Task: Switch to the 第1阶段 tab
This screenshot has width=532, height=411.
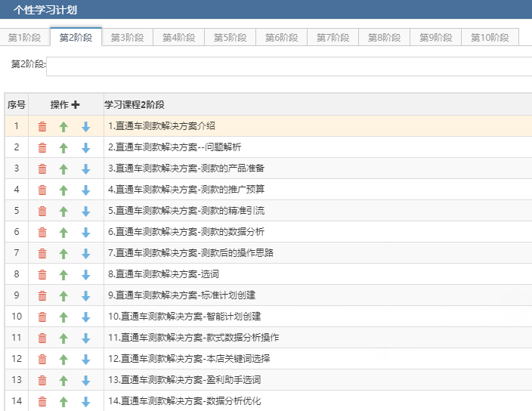Action: pyautogui.click(x=25, y=38)
